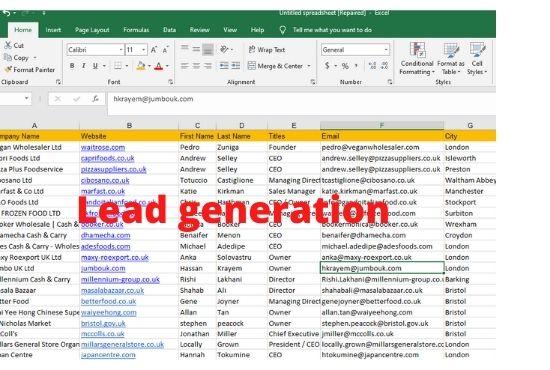
Task: Open Format as Table gallery
Action: 451,59
